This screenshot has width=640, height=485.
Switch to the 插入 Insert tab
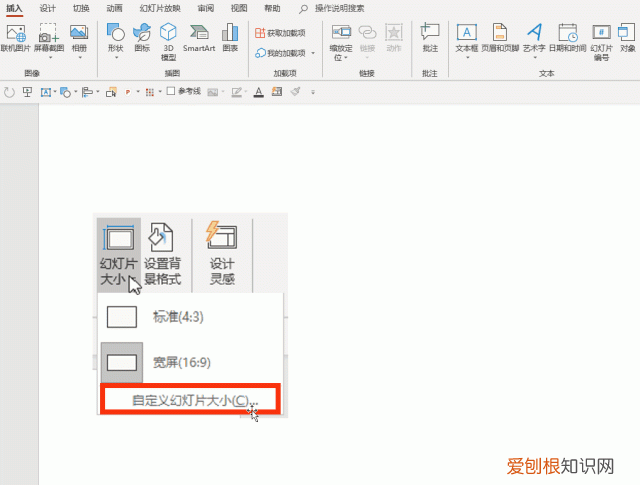coord(14,8)
